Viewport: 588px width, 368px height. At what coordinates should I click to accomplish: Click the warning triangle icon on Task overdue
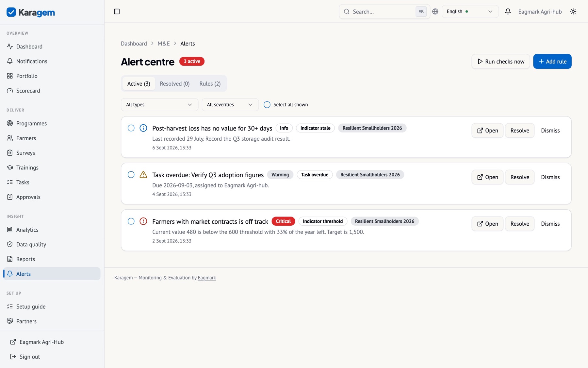143,175
